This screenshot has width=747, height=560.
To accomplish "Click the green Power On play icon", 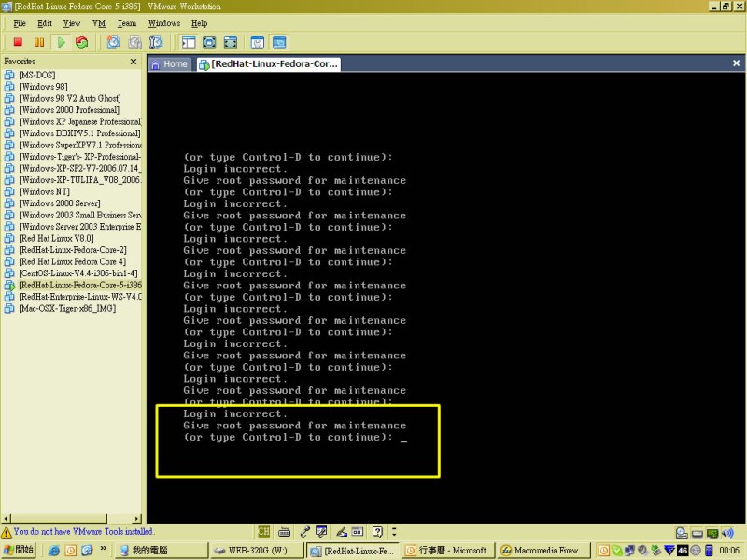I will [x=61, y=42].
